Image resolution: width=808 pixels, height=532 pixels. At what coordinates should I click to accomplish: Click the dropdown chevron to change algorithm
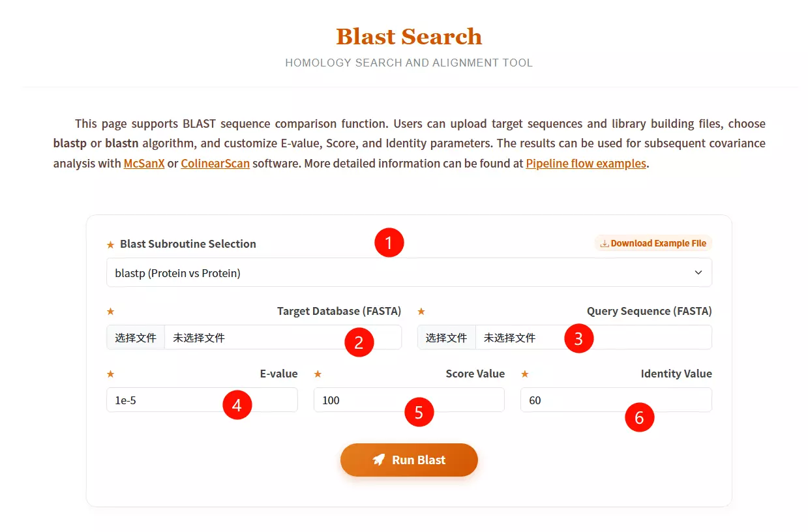pyautogui.click(x=698, y=272)
